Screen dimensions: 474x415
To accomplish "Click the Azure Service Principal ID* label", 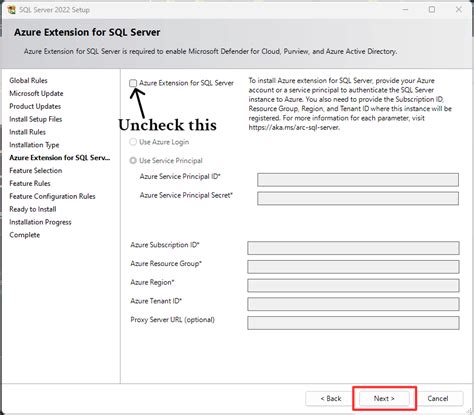I will (180, 177).
